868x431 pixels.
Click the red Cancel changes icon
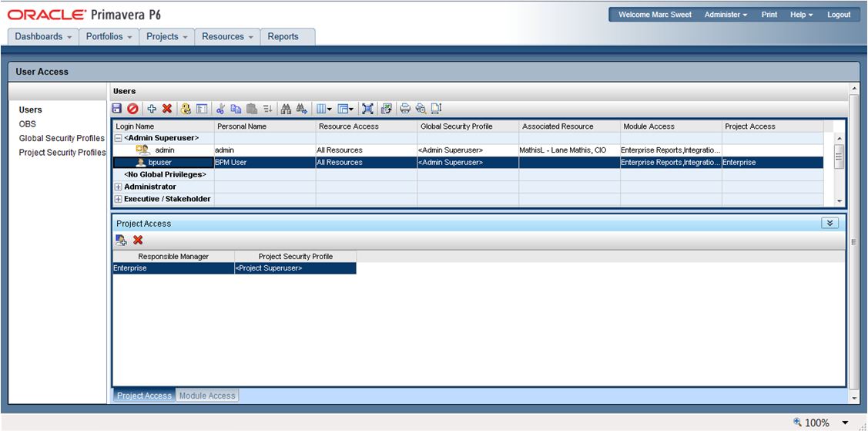tap(132, 109)
